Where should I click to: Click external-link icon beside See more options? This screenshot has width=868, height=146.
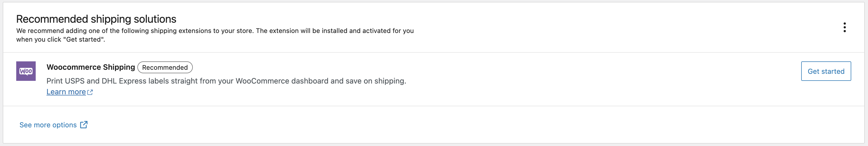coord(84,125)
